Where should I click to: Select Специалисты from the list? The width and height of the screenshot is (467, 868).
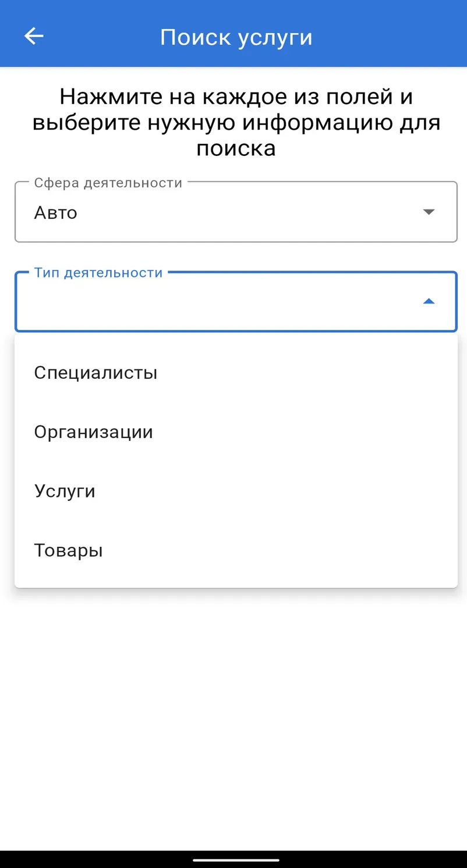[x=236, y=372]
